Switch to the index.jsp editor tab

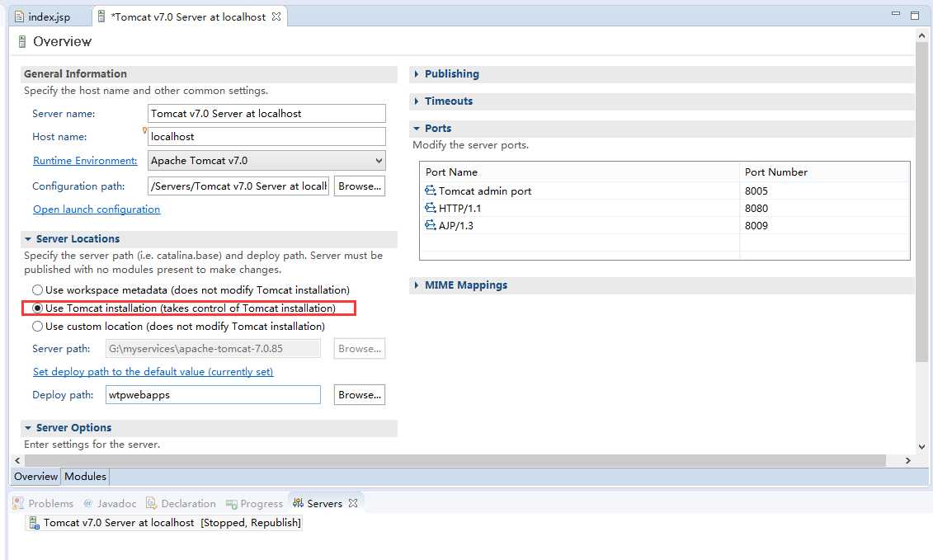[49, 16]
